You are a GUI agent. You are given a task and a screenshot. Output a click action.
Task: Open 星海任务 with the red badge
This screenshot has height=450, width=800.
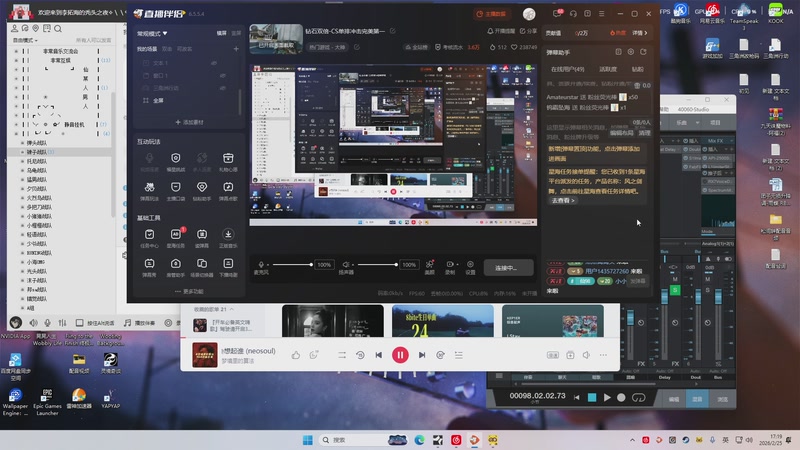coord(176,238)
